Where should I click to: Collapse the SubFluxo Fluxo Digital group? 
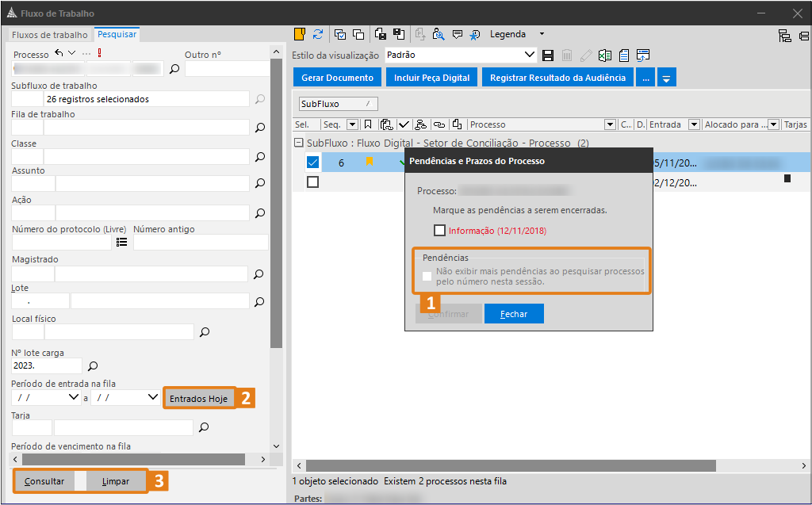click(x=298, y=143)
